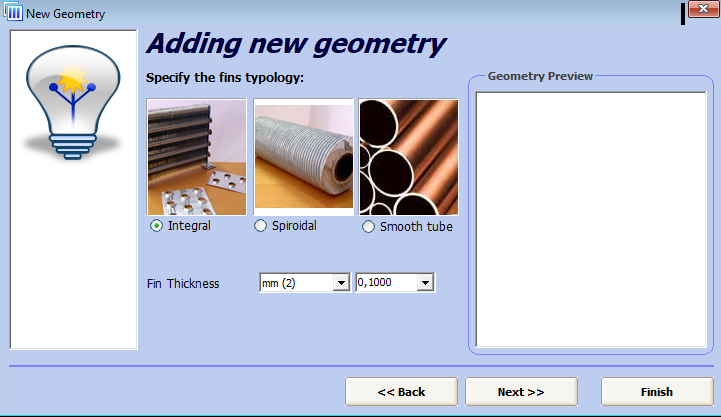Open the fin thickness value dropdown arrow
Screen dimensions: 721x417
(425, 283)
